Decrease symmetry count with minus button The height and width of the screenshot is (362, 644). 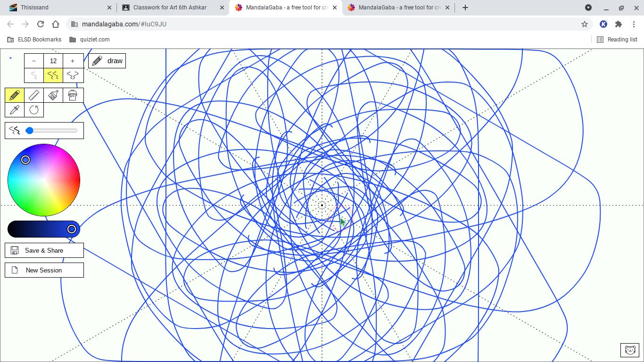[x=34, y=61]
